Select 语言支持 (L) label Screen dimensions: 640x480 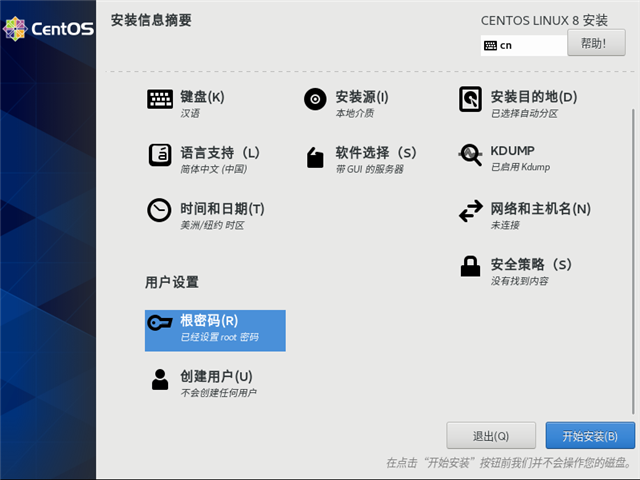tap(220, 153)
